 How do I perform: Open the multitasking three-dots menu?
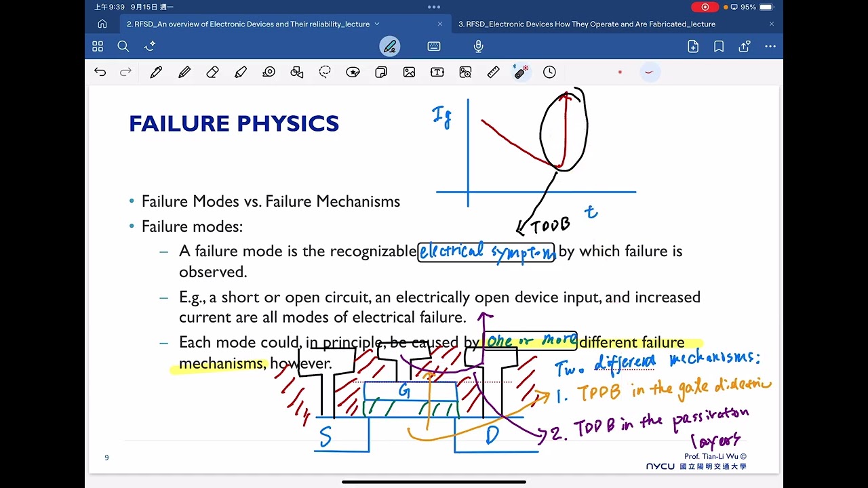click(x=434, y=7)
